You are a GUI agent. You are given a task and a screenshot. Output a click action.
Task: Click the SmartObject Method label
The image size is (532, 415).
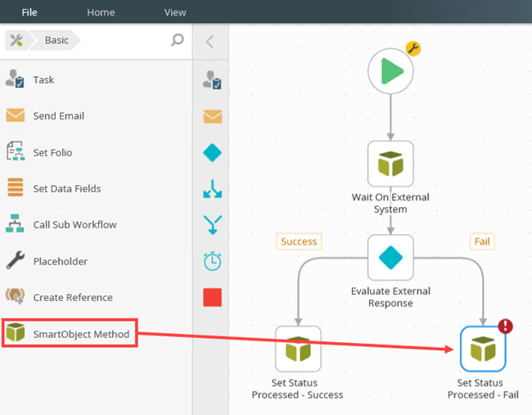(x=81, y=334)
